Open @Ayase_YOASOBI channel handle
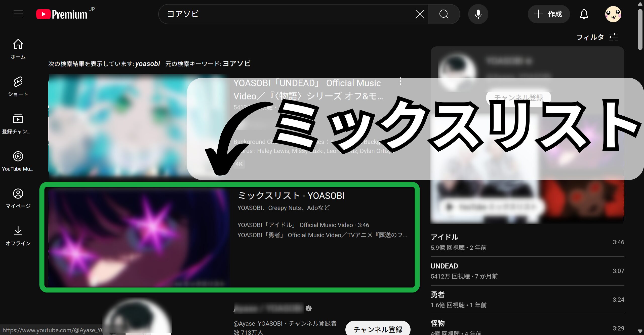 258,323
